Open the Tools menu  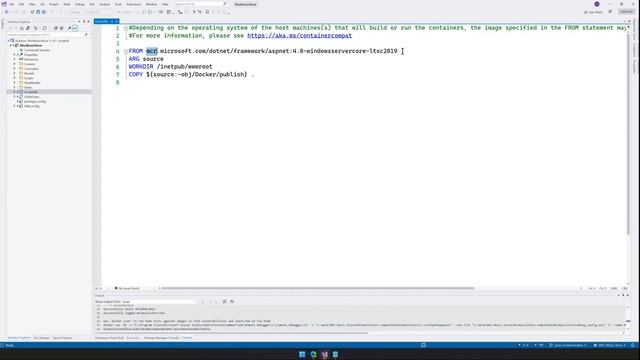[118, 4]
